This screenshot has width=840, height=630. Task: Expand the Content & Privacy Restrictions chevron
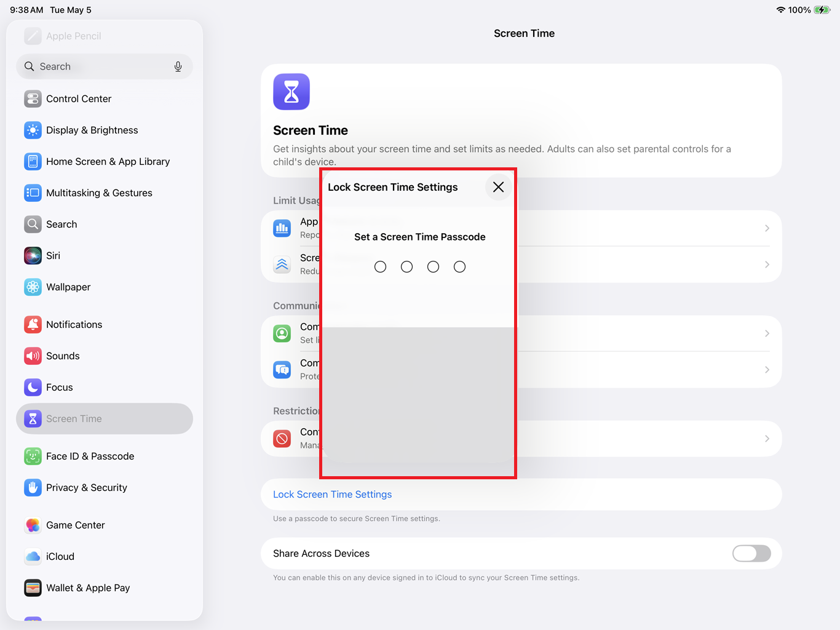[767, 439]
